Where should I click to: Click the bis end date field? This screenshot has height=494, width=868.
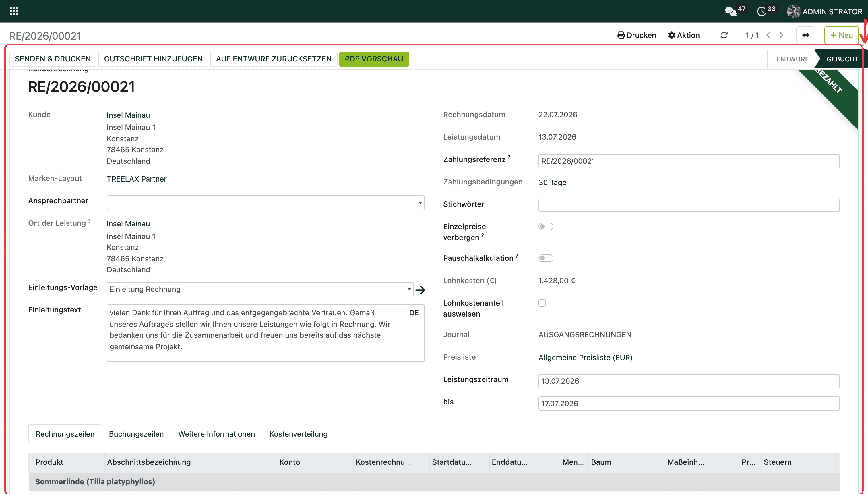tap(689, 404)
